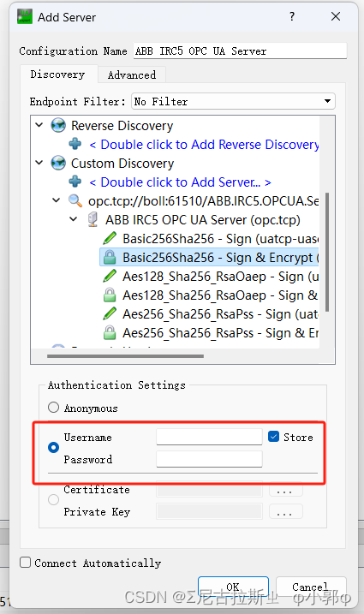This screenshot has width=364, height=614.
Task: Click the Reverse Discovery globe icon
Action: tap(58, 125)
